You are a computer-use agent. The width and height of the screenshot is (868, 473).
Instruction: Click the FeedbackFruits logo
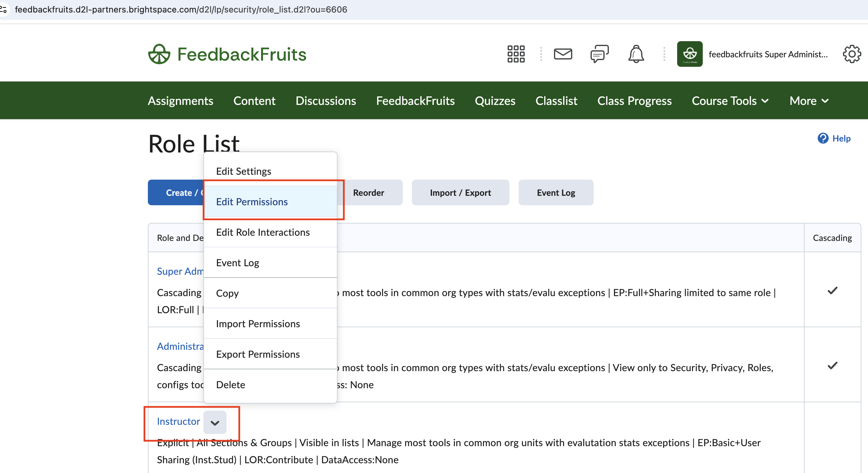click(x=227, y=54)
